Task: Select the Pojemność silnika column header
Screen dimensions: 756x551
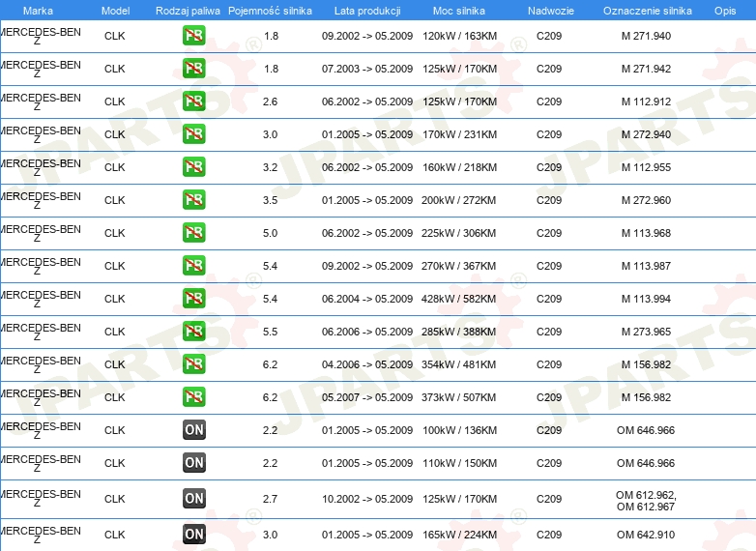Action: (x=270, y=10)
